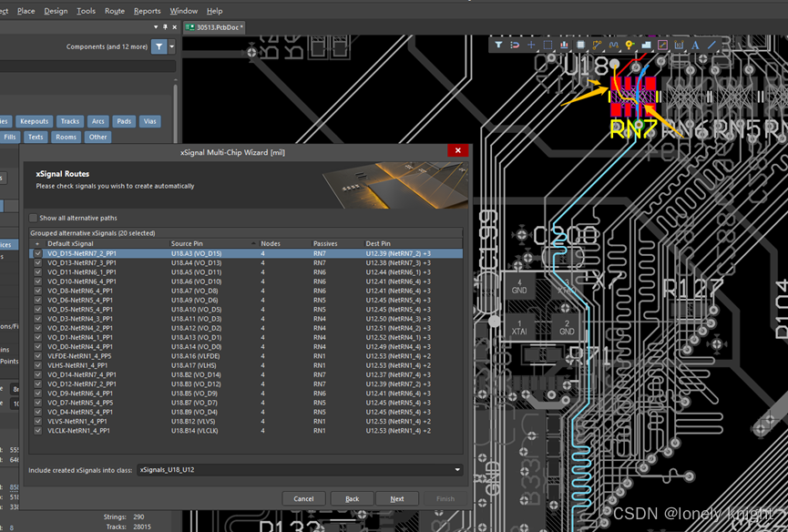788x532 pixels.
Task: Toggle the Tracks filter chip
Action: pyautogui.click(x=70, y=121)
